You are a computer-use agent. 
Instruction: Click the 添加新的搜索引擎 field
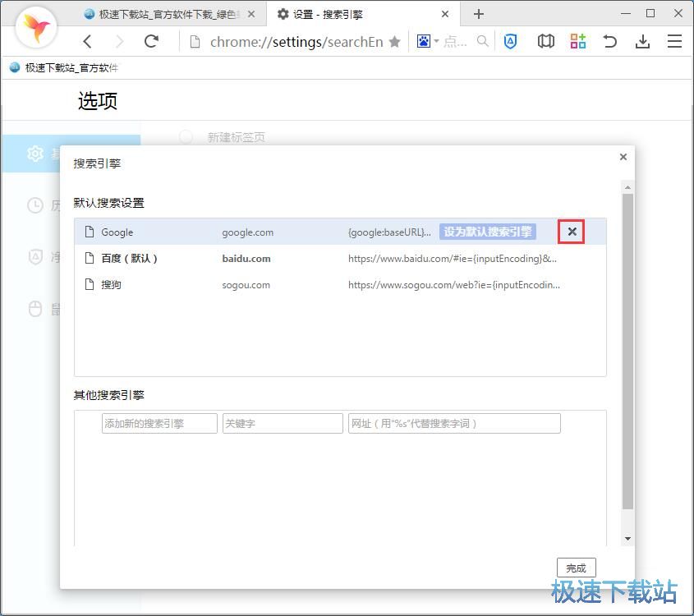[159, 423]
